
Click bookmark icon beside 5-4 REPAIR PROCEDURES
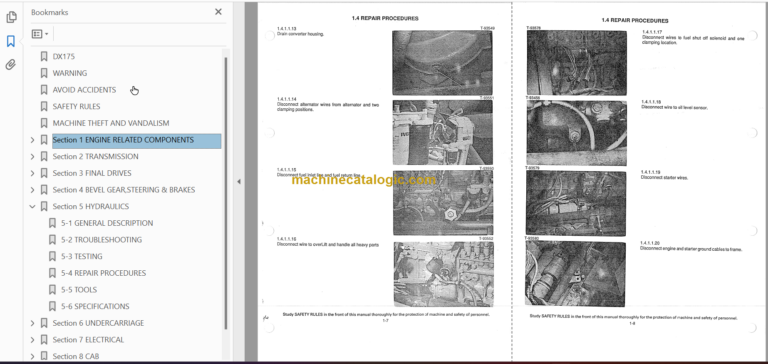[x=52, y=273]
